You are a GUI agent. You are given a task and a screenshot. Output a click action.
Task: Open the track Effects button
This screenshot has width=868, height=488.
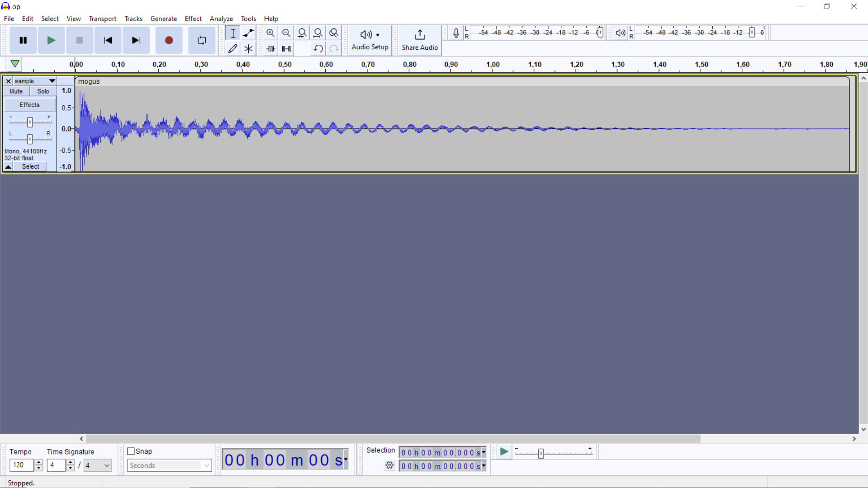pyautogui.click(x=29, y=104)
